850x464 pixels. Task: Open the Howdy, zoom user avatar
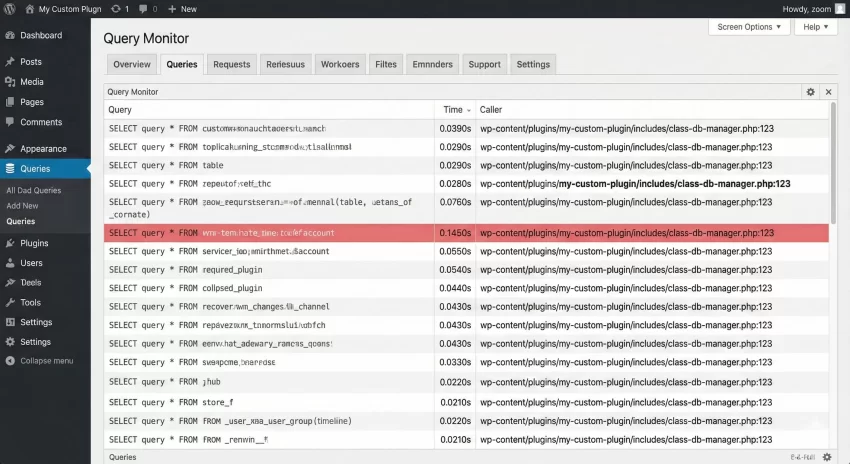[x=840, y=9]
